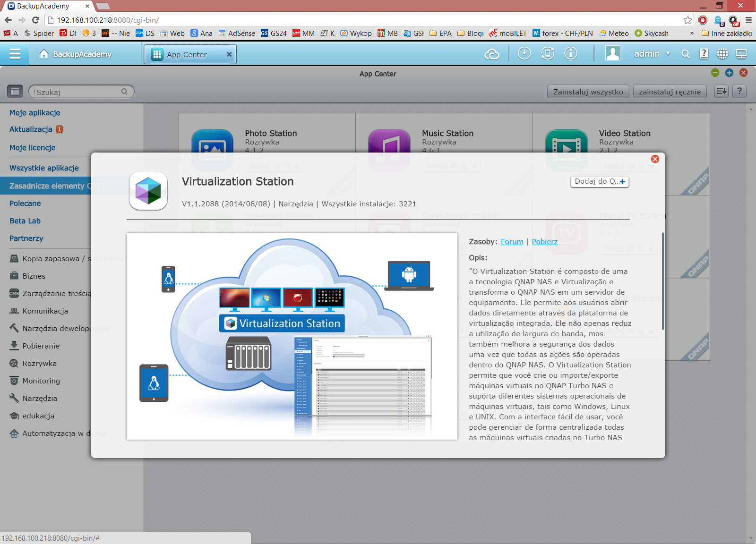756x544 pixels.
Task: Open the Pobierz link
Action: coord(545,242)
